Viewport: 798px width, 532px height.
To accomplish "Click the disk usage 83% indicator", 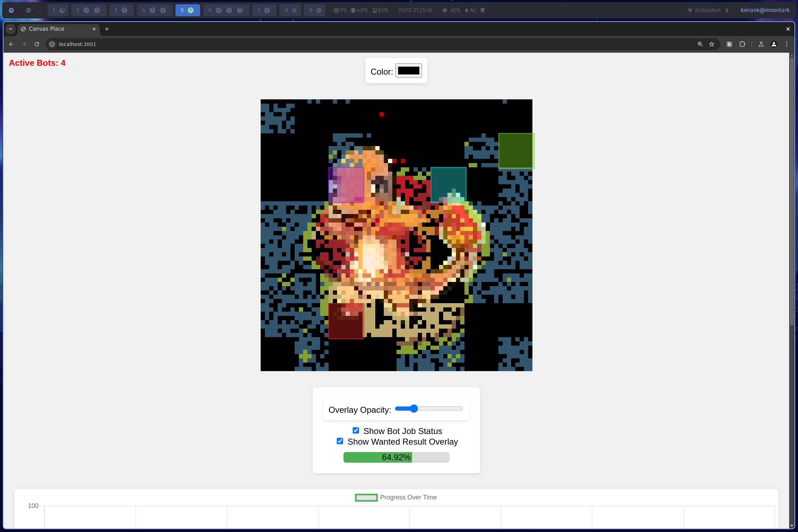I will pos(381,10).
